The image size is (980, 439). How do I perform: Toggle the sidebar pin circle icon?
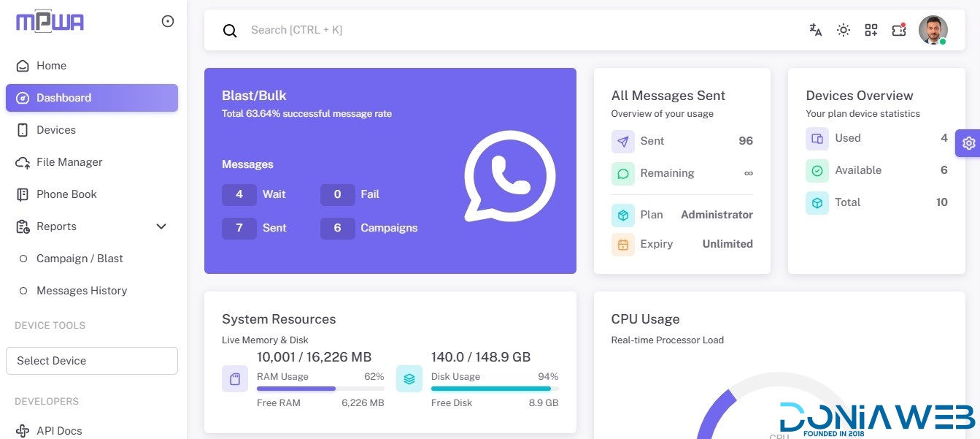pos(168,22)
